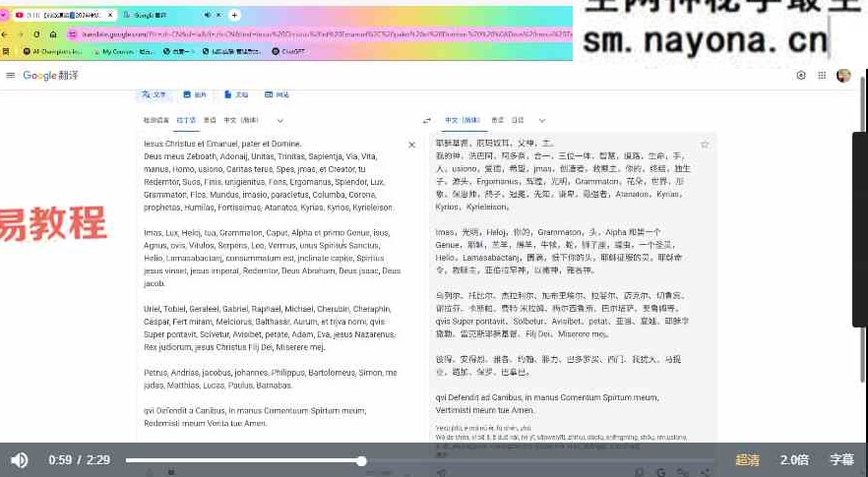Image resolution: width=868 pixels, height=477 pixels.
Task: Go to the browser home page
Action: tap(53, 34)
